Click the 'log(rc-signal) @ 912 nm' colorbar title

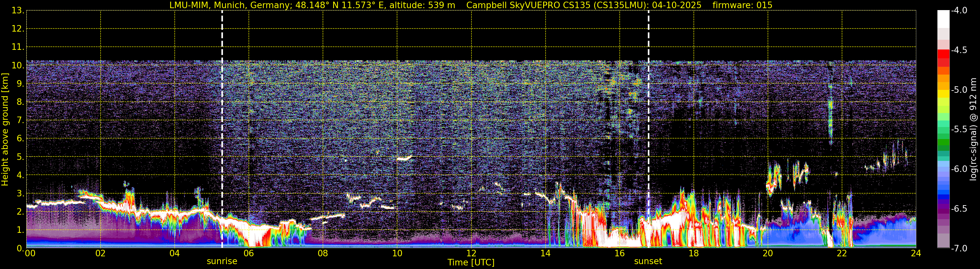coord(973,129)
